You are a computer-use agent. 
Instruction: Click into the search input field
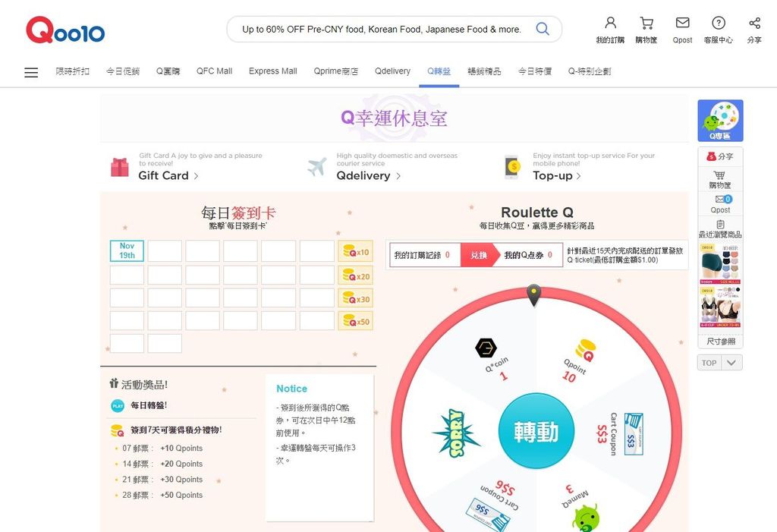tap(382, 30)
